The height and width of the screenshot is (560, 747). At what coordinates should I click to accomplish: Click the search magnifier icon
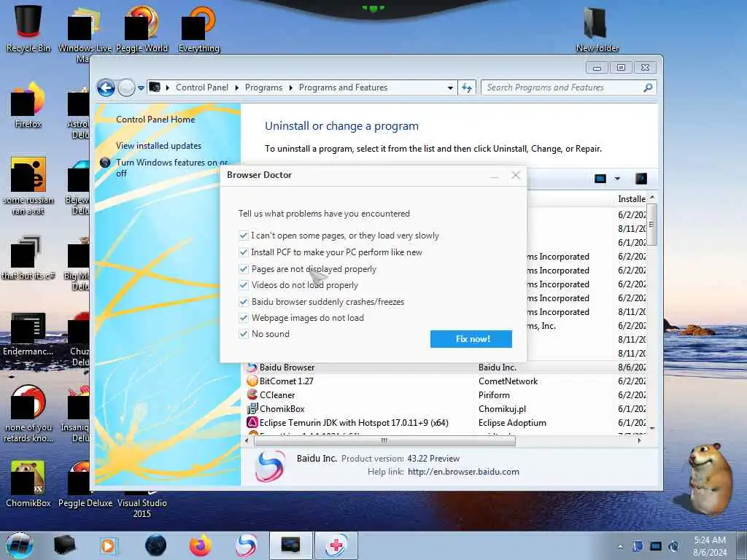tap(648, 87)
